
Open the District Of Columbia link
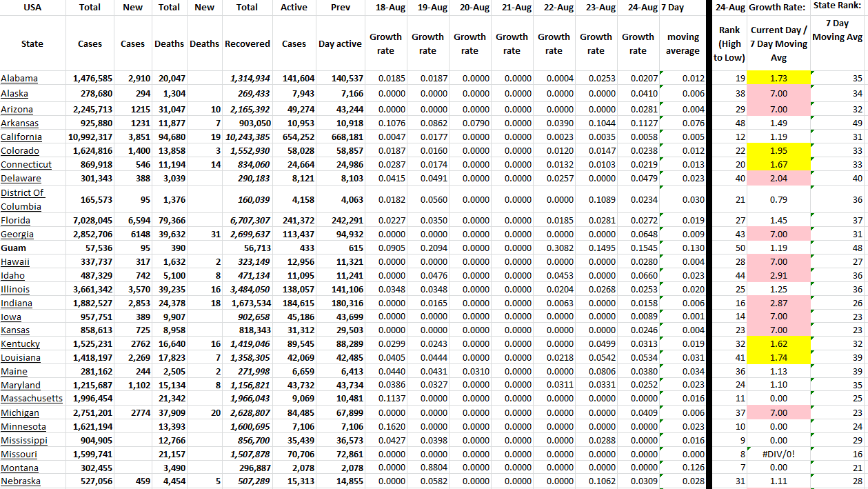click(23, 199)
